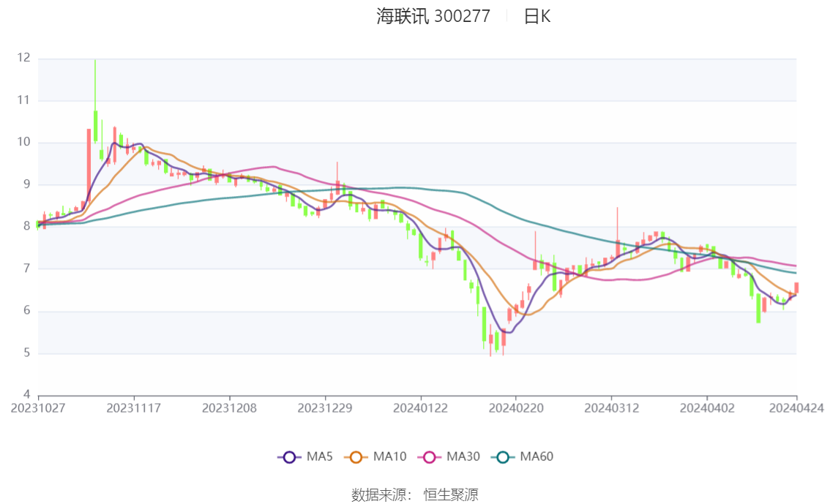
Task: Click the data source text 恒生聚源
Action: coord(451,494)
